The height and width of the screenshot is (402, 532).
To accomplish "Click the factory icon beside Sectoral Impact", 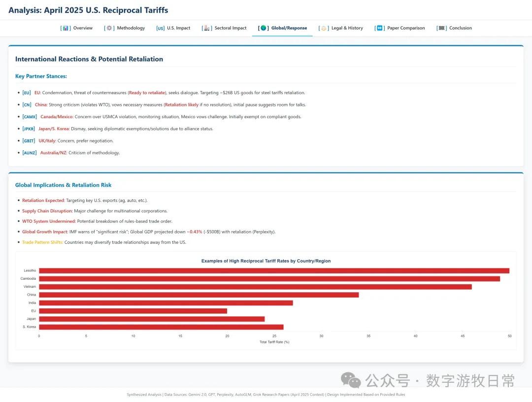I will 207,28.
